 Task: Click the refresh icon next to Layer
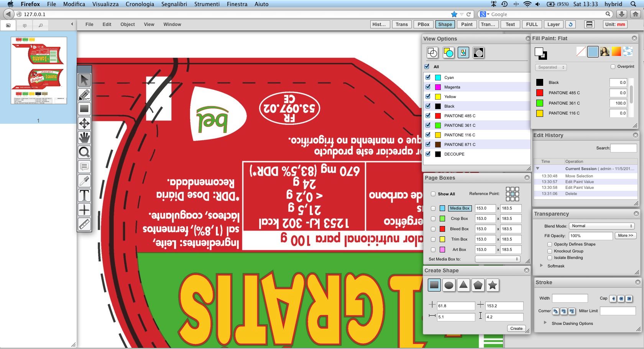tap(571, 25)
